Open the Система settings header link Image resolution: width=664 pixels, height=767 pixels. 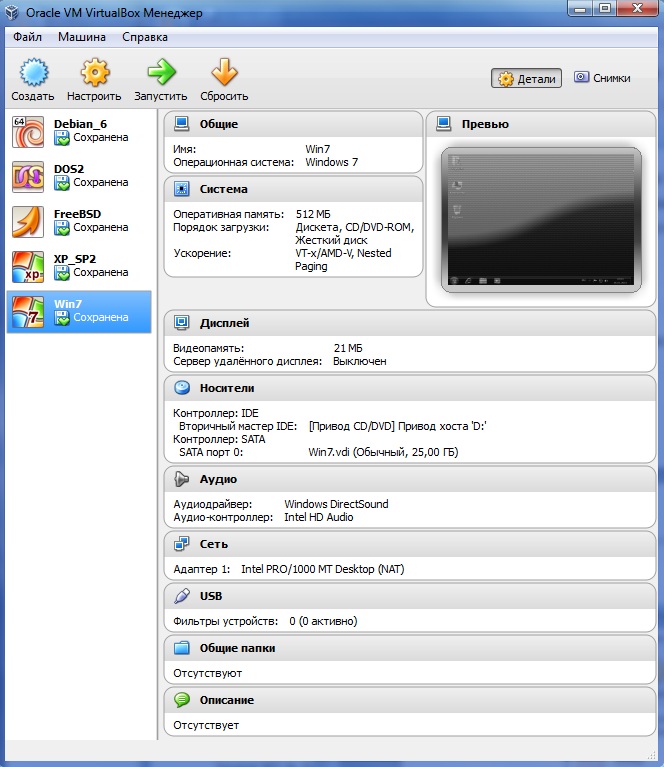click(224, 189)
